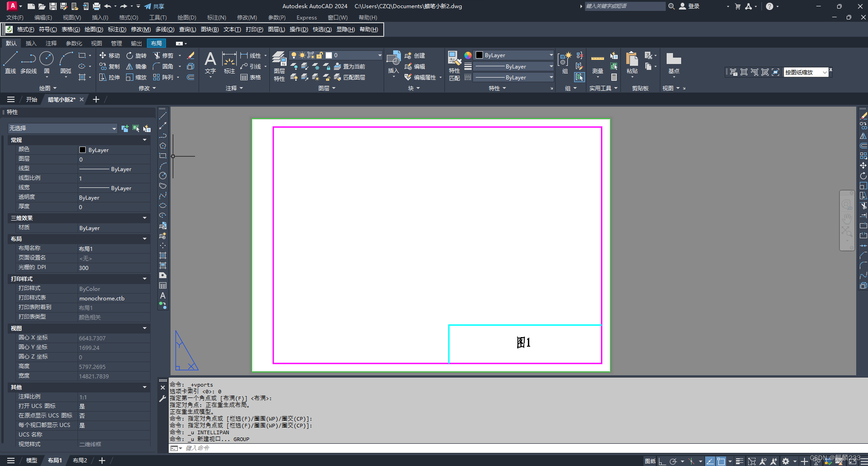Toggle 2D object snap in status bar
This screenshot has height=466, width=868.
click(x=721, y=461)
